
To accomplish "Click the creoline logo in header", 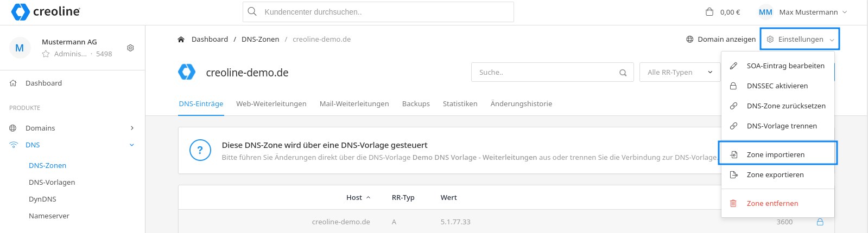I will [x=46, y=11].
